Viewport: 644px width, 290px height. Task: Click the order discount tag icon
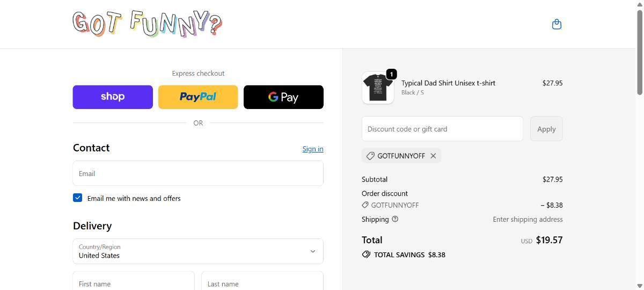tap(365, 205)
